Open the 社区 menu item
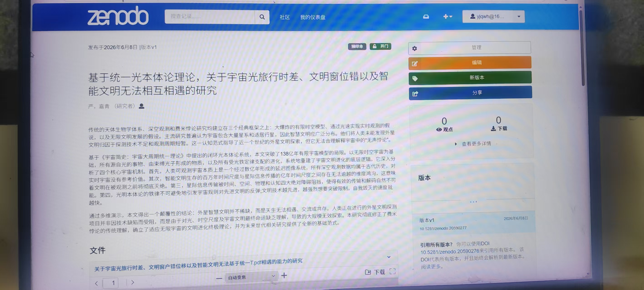 (284, 17)
